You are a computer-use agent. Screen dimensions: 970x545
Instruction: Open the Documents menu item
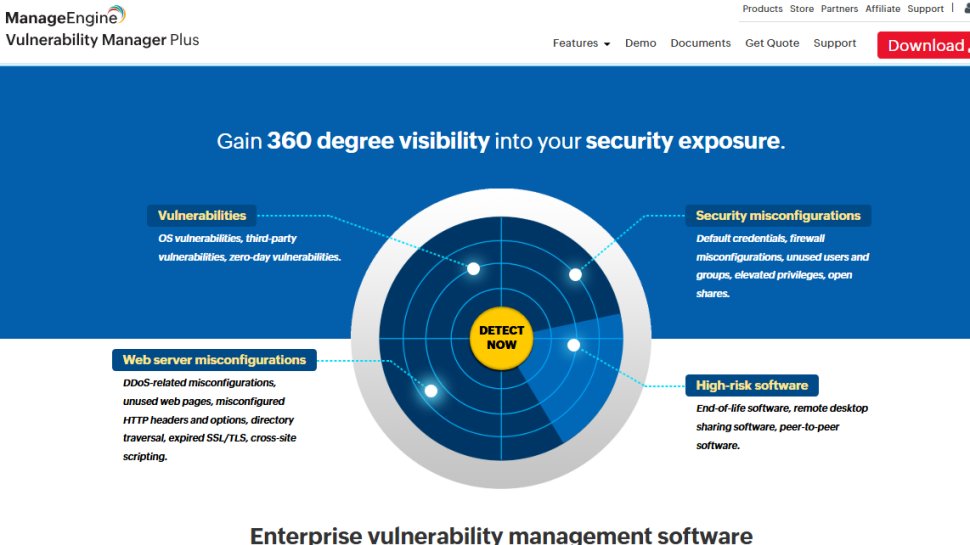[x=700, y=43]
